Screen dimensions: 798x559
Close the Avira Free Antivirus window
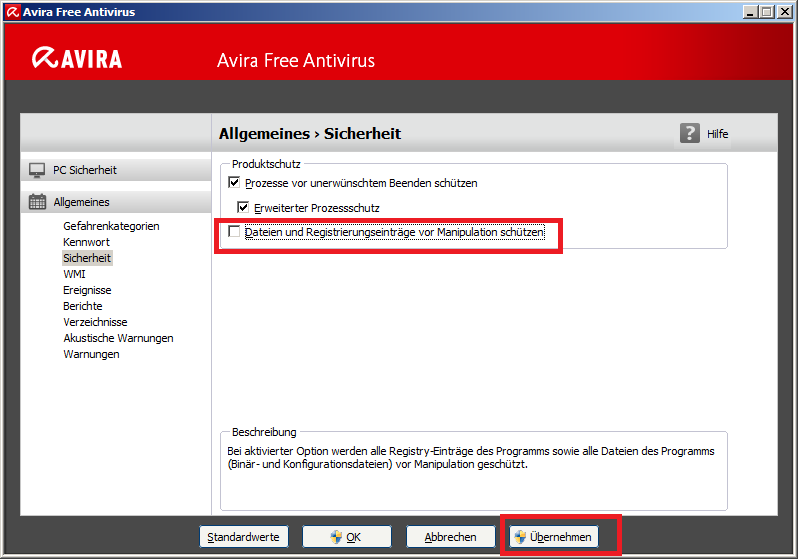coord(784,12)
